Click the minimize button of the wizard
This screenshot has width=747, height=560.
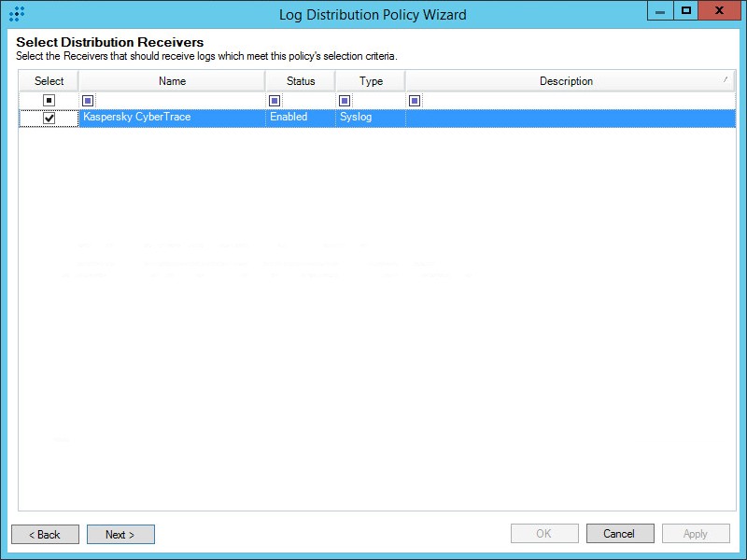click(x=660, y=11)
